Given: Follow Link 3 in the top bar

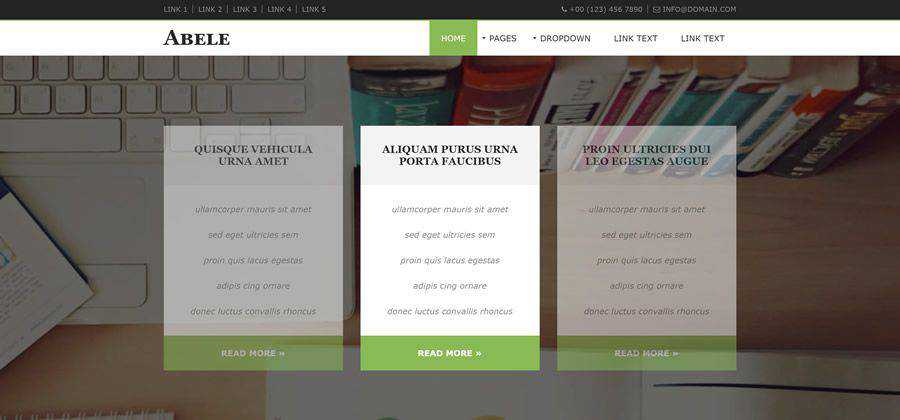Looking at the screenshot, I should click(245, 10).
